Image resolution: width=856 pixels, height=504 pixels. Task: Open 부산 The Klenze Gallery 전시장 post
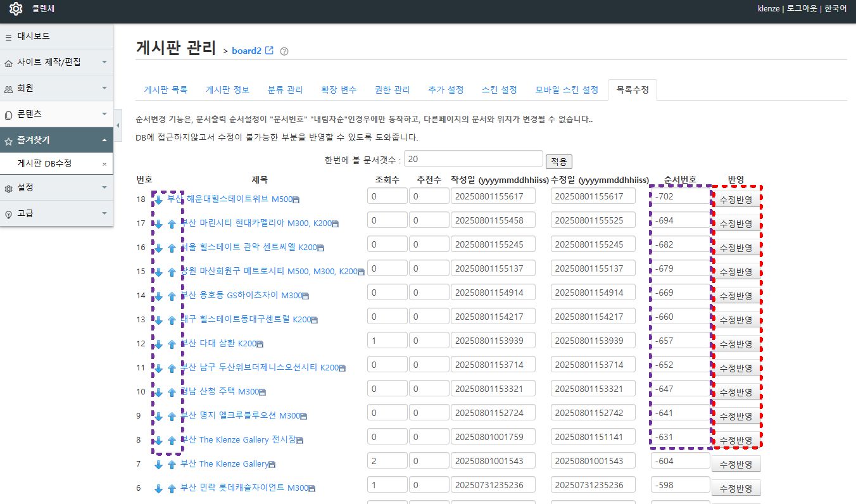238,439
